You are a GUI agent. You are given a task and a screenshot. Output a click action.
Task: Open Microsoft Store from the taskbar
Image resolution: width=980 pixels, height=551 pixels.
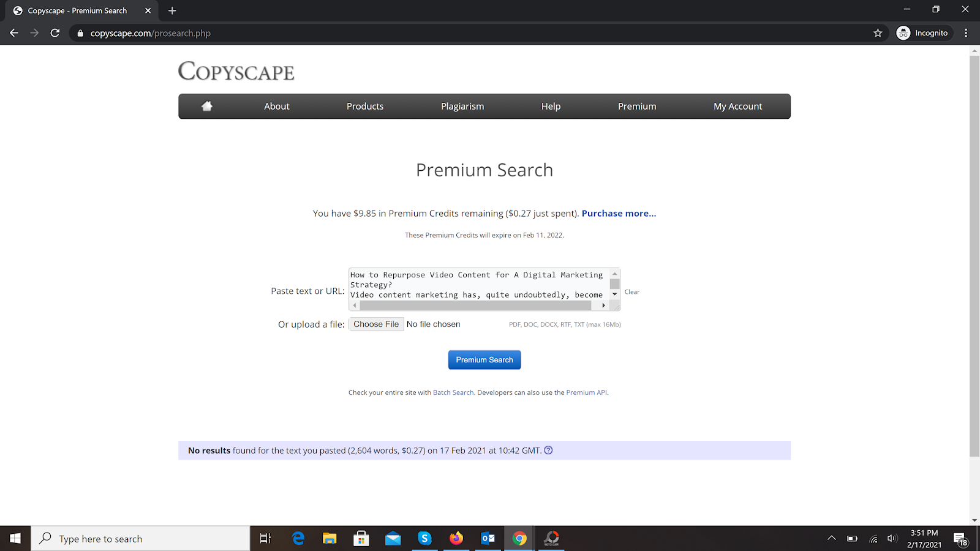(x=361, y=538)
